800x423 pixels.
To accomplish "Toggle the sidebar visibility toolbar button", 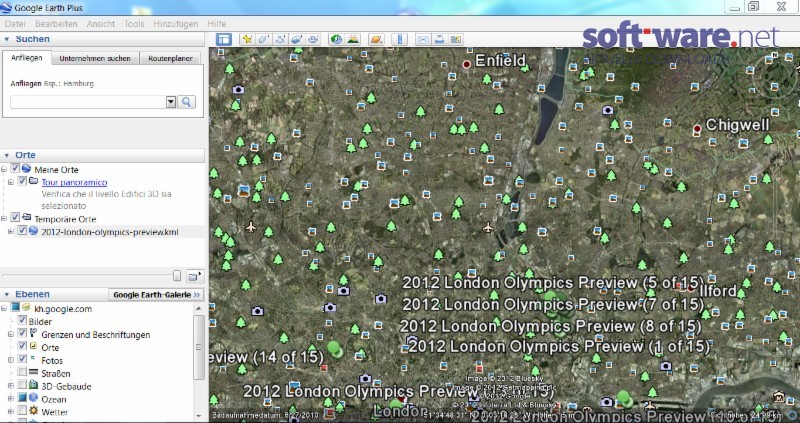I will (223, 39).
